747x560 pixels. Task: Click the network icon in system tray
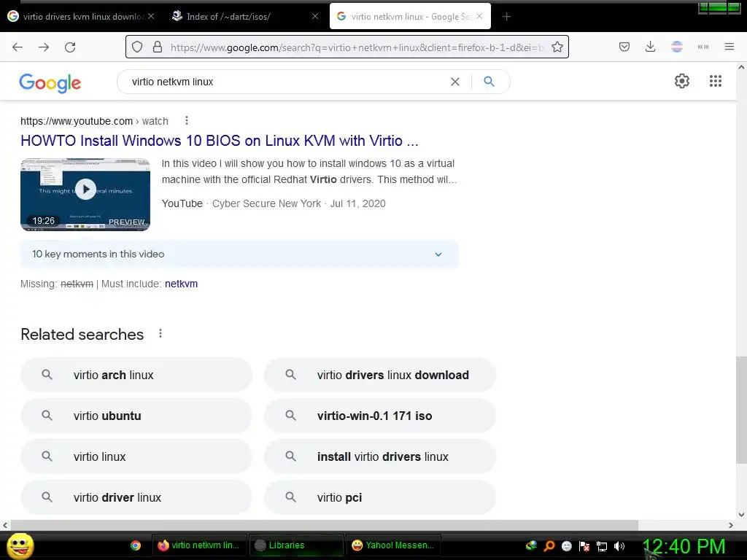point(602,546)
